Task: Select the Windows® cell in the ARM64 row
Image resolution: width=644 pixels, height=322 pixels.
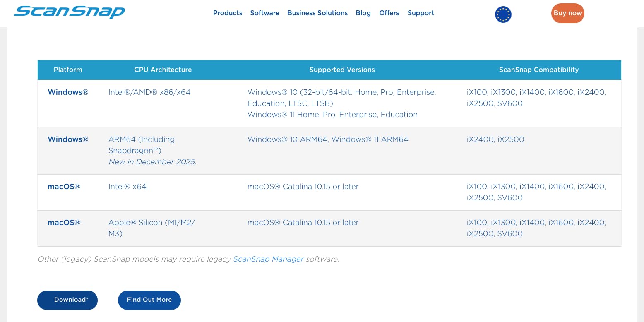Action: (x=68, y=139)
